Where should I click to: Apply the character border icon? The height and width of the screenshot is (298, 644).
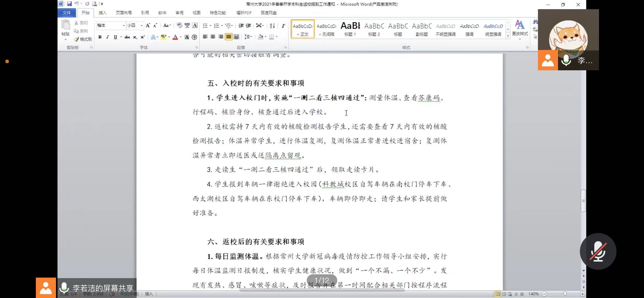[x=195, y=25]
